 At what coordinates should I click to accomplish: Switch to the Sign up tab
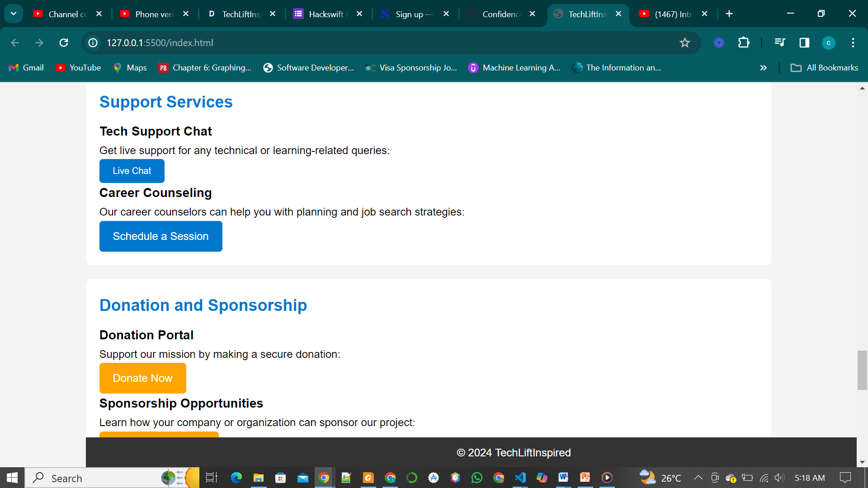tap(409, 14)
